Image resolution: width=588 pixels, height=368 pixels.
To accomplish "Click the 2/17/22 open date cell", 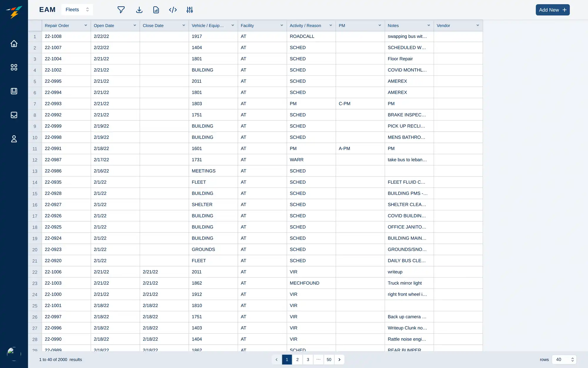I will click(115, 160).
